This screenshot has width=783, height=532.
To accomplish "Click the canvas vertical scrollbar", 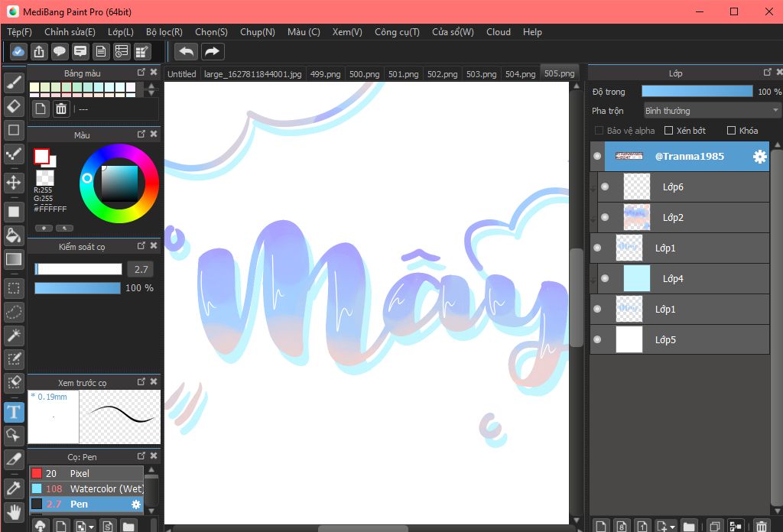I will pyautogui.click(x=577, y=300).
